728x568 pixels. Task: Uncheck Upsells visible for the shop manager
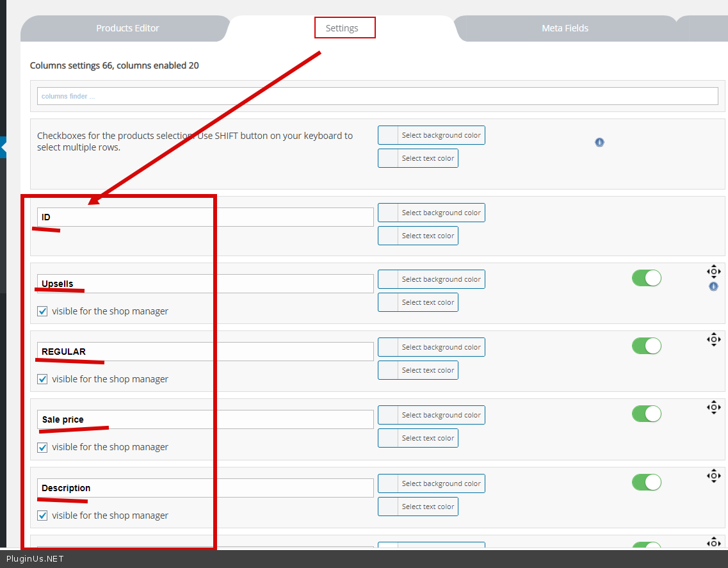(x=43, y=311)
